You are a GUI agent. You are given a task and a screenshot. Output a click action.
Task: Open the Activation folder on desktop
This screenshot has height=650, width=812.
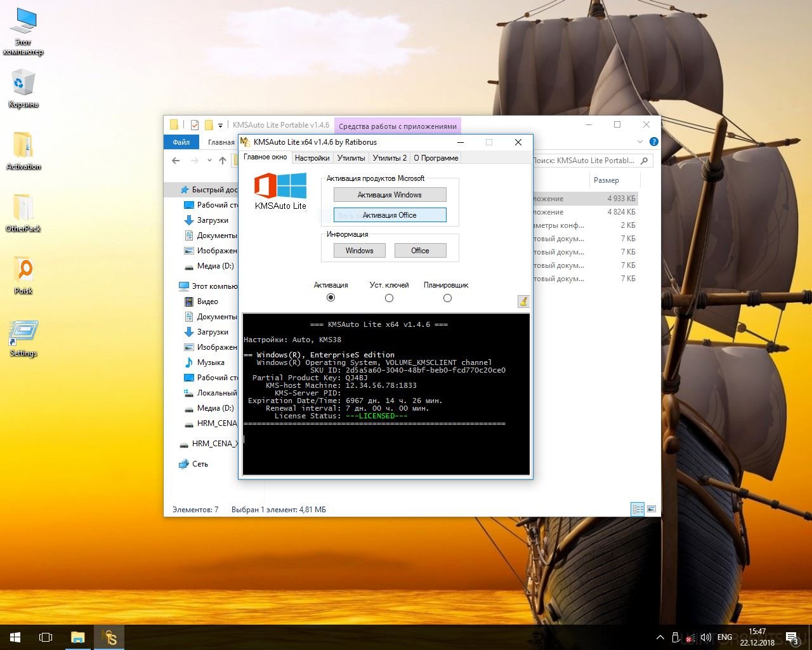pyautogui.click(x=23, y=151)
